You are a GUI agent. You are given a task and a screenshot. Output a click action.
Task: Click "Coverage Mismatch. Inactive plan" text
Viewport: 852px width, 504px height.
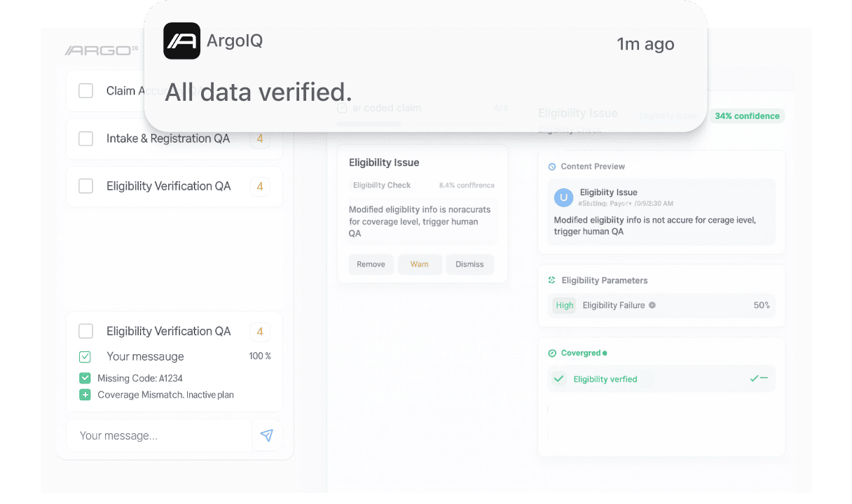point(165,395)
